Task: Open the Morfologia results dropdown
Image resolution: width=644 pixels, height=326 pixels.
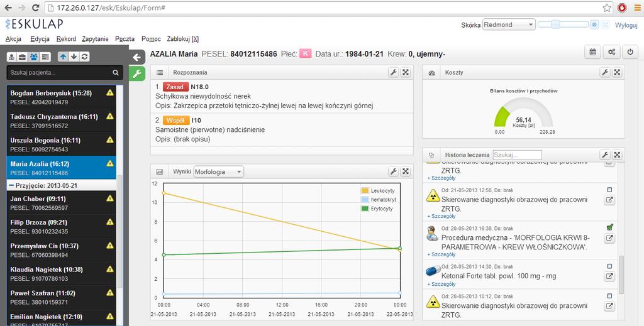Action: pos(218,172)
